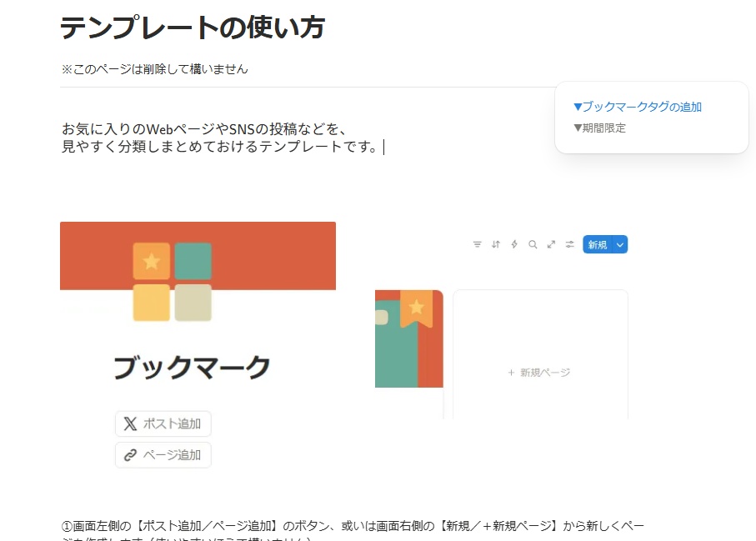Collapse the ブックマークタグの追加 toggle block
The image size is (756, 541).
tap(578, 107)
